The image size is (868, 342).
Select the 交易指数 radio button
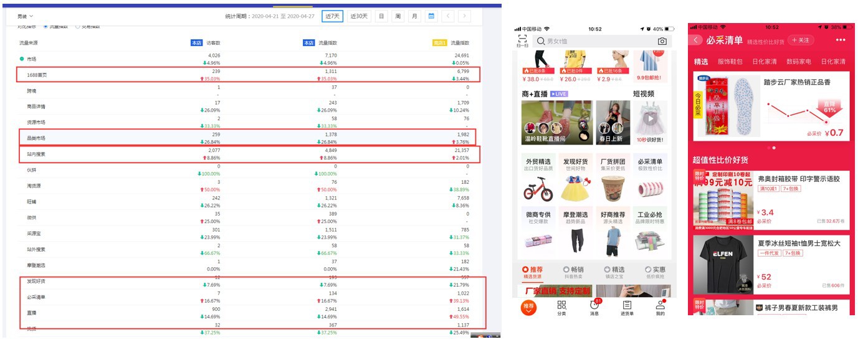[x=78, y=26]
